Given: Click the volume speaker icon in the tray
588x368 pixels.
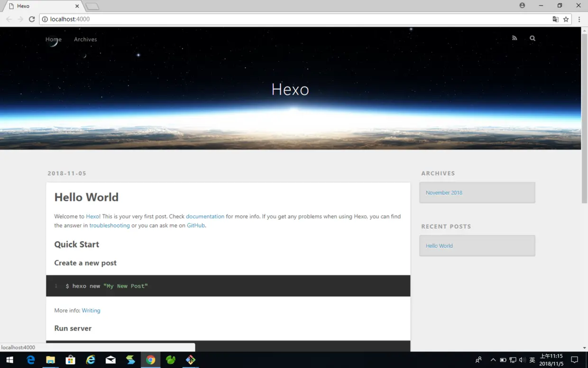Looking at the screenshot, I should point(522,360).
